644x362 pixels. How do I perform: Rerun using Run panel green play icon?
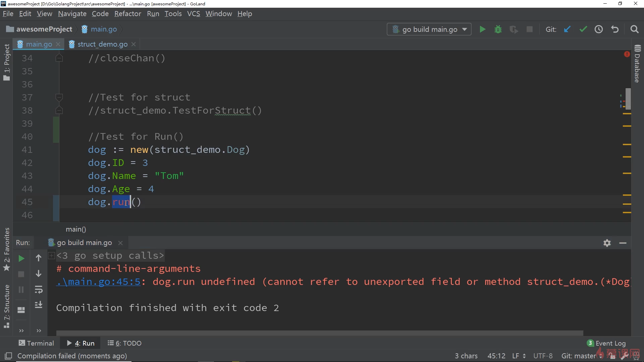pyautogui.click(x=21, y=258)
